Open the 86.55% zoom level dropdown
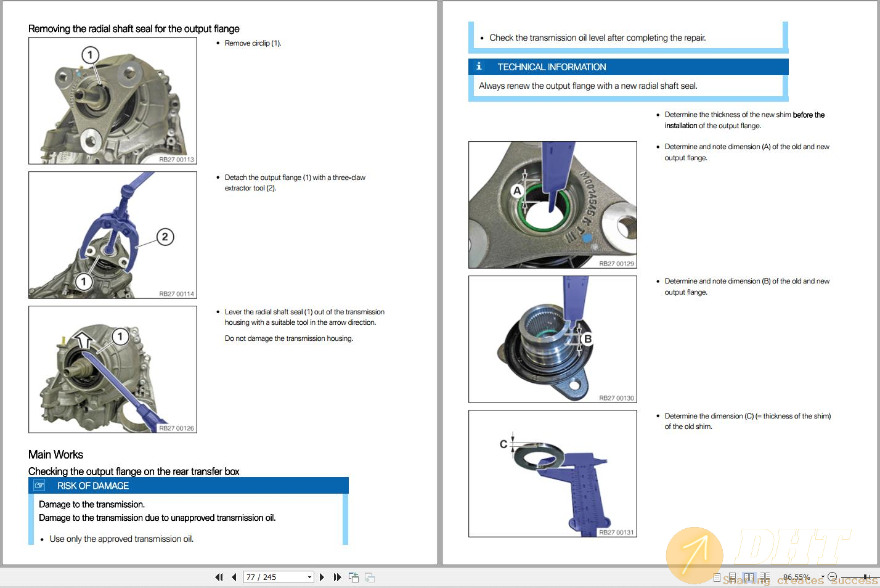Viewport: 880px width, 588px height. click(823, 577)
